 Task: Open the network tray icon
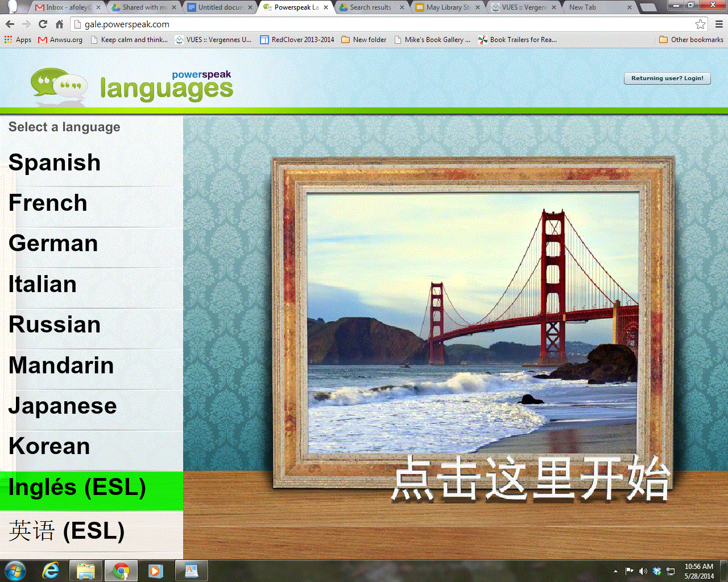671,571
